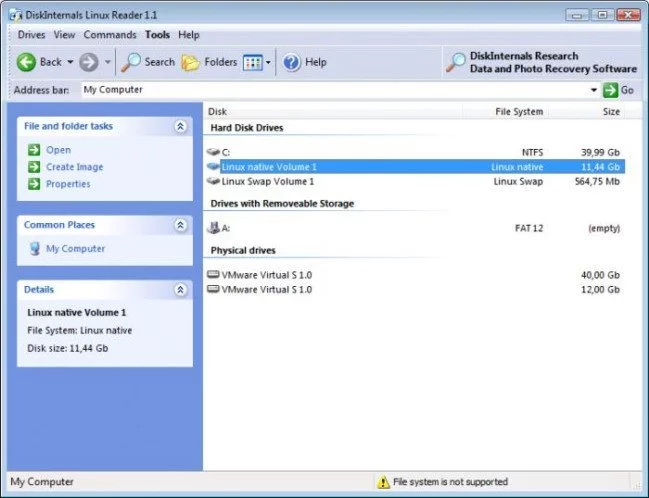Select the Linux Swap Volume 1 drive
649x498 pixels.
tap(416, 181)
